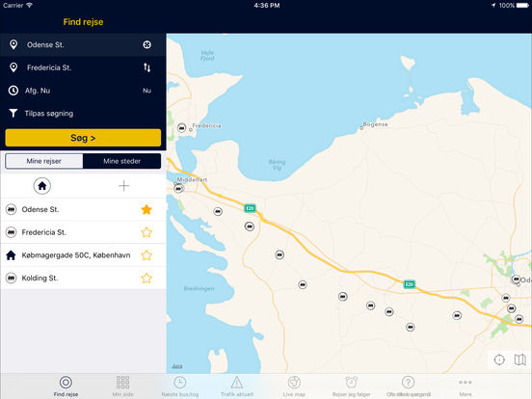
Task: Favorite Fredericia St. with star
Action: 146,232
